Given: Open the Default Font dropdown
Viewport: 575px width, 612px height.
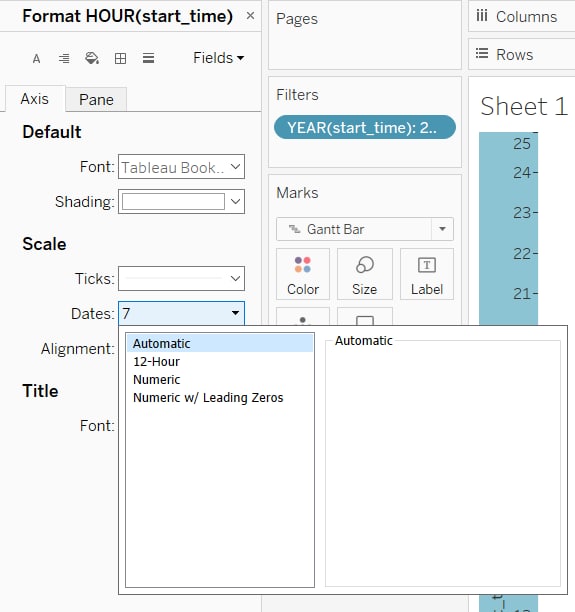Looking at the screenshot, I should point(182,167).
